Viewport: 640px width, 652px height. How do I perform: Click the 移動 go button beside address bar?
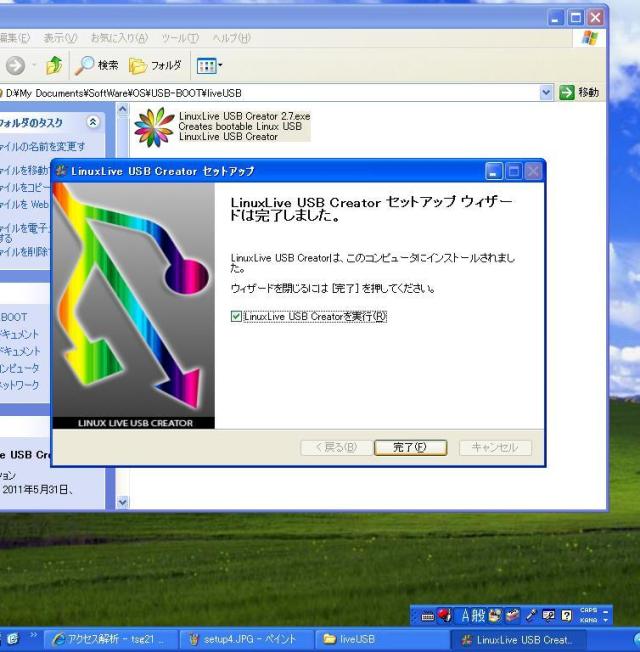581,93
